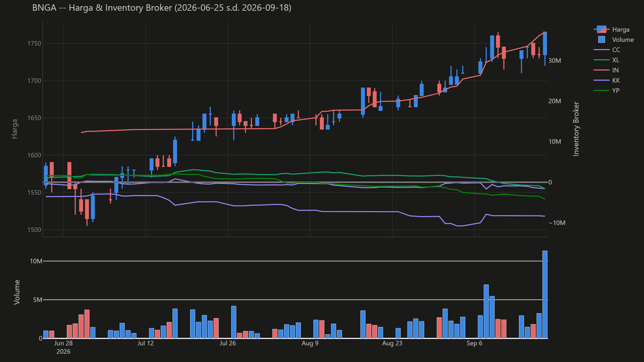Click the tallest volume bar at the far right
Viewport: 644px width, 362px height.
[545, 294]
